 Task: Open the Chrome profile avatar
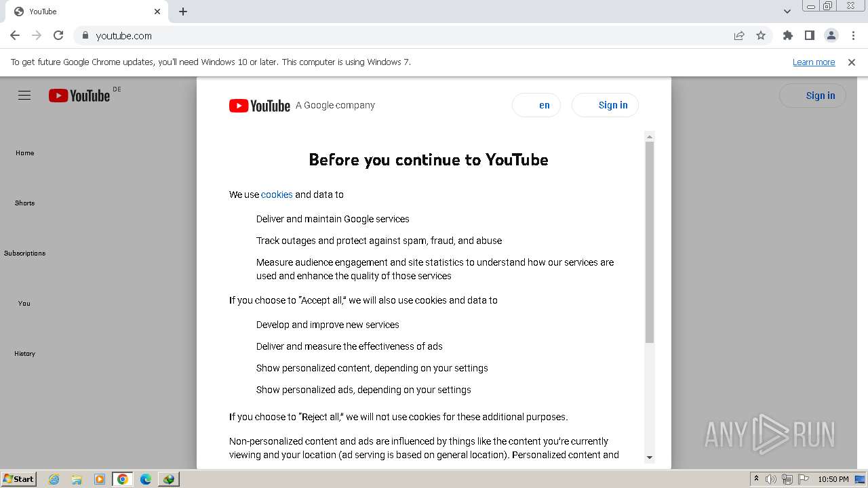(831, 35)
